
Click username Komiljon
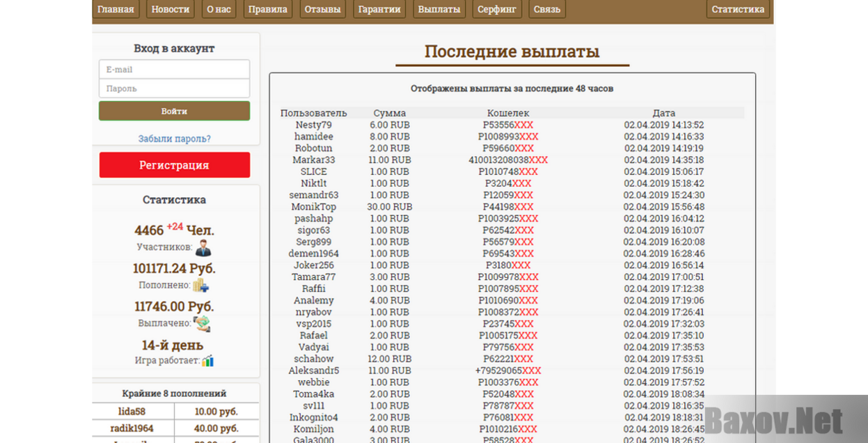313,429
